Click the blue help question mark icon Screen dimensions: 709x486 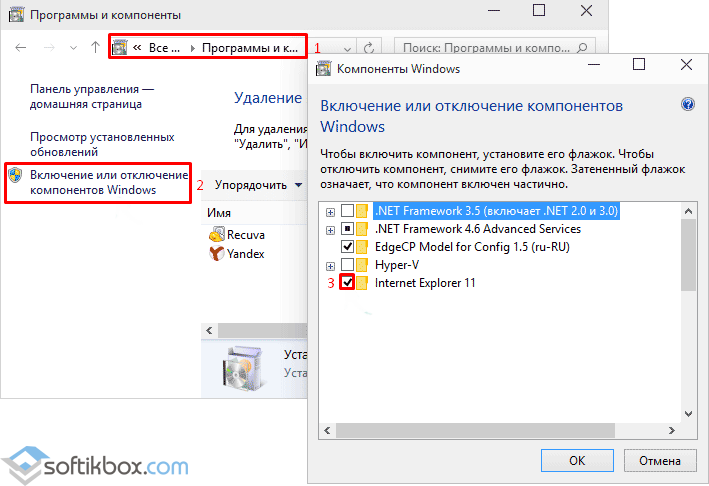[687, 104]
